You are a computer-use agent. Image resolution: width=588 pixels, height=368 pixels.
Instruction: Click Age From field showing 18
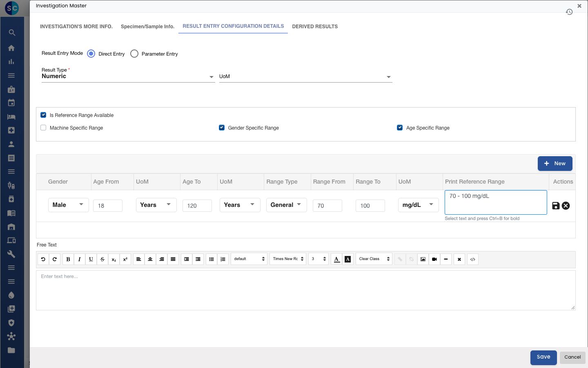coord(108,206)
